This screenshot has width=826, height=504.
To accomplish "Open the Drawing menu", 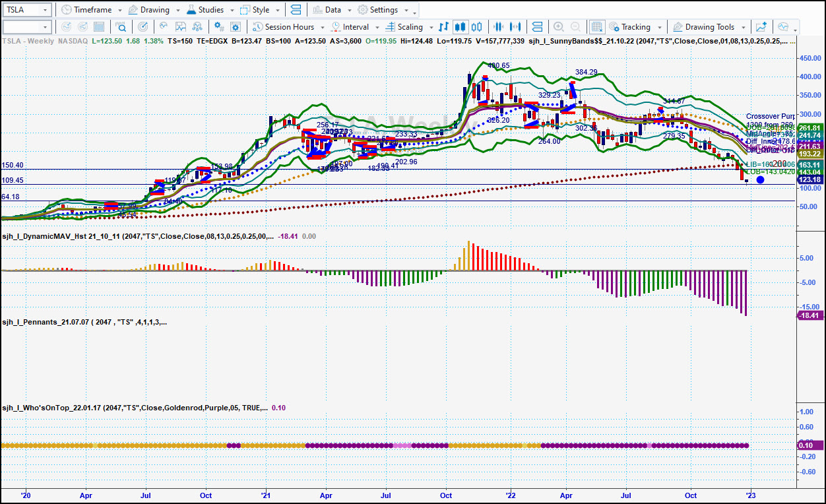I will pos(148,10).
